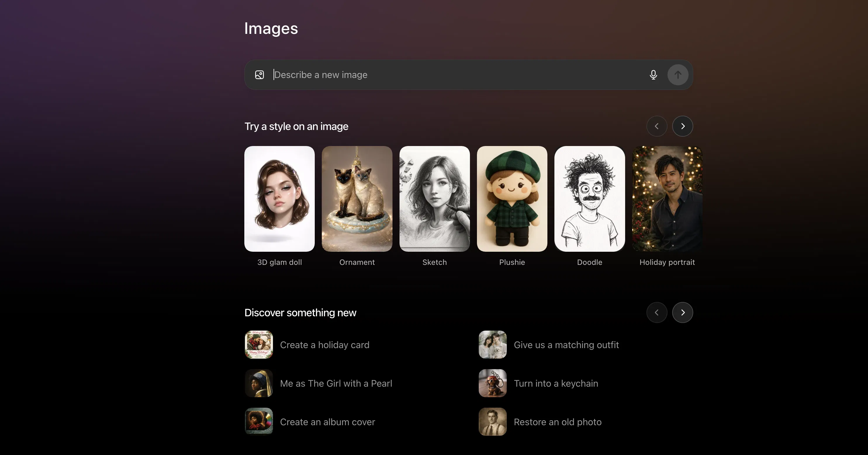Viewport: 868px width, 455px height.
Task: Try the Sketch style on an image
Action: (434, 199)
